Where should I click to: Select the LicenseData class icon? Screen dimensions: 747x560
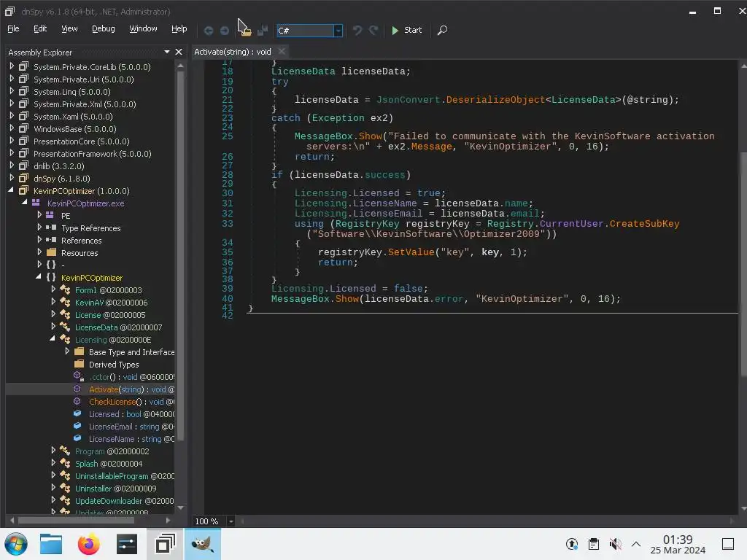click(x=65, y=327)
